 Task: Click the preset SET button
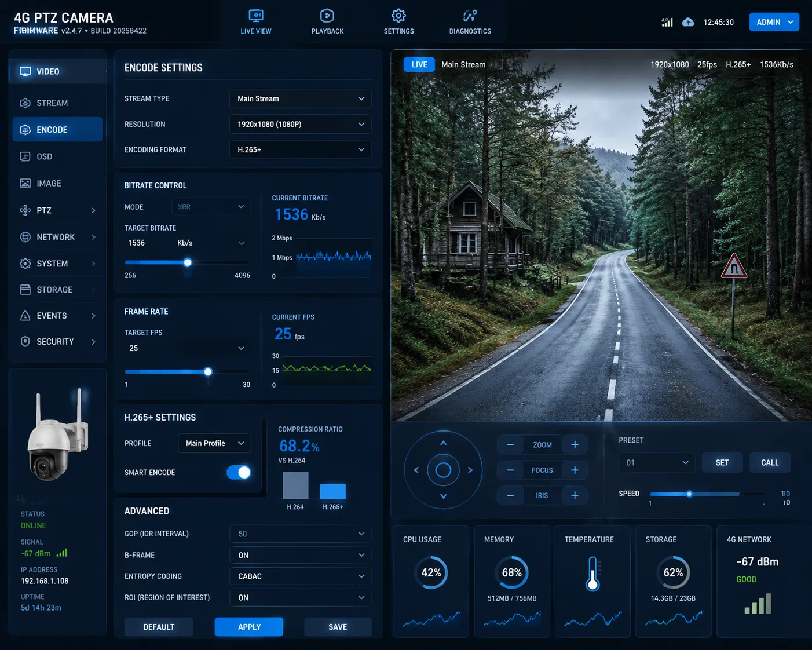(722, 462)
